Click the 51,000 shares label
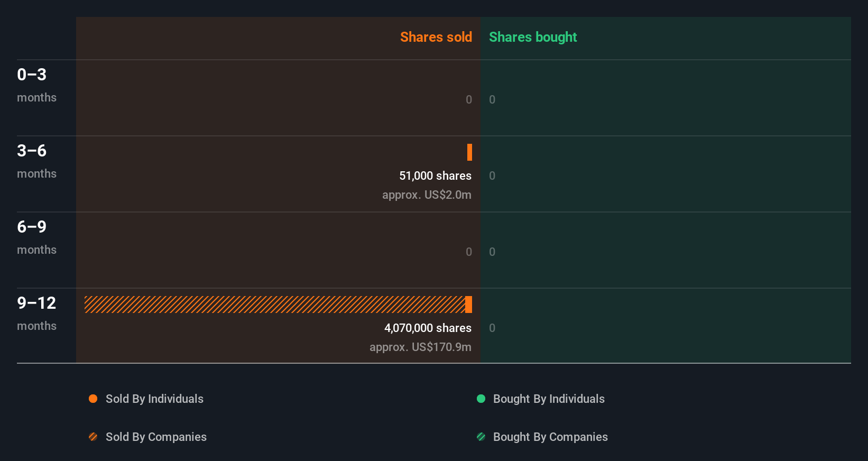This screenshot has width=868, height=461. [435, 176]
